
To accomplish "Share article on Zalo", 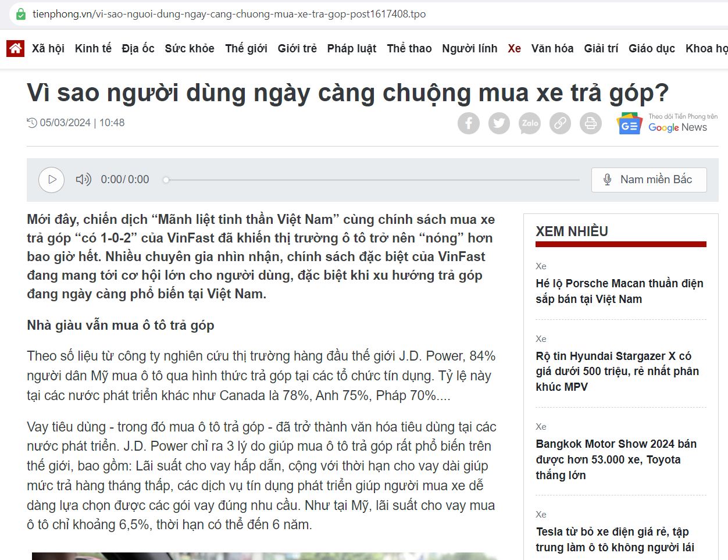I will tap(530, 123).
